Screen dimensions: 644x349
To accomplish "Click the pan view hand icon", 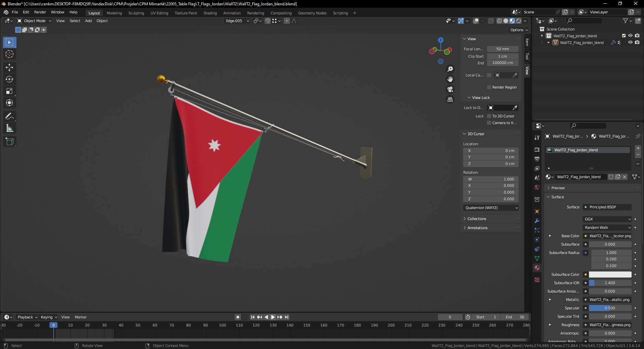I will 450,79.
